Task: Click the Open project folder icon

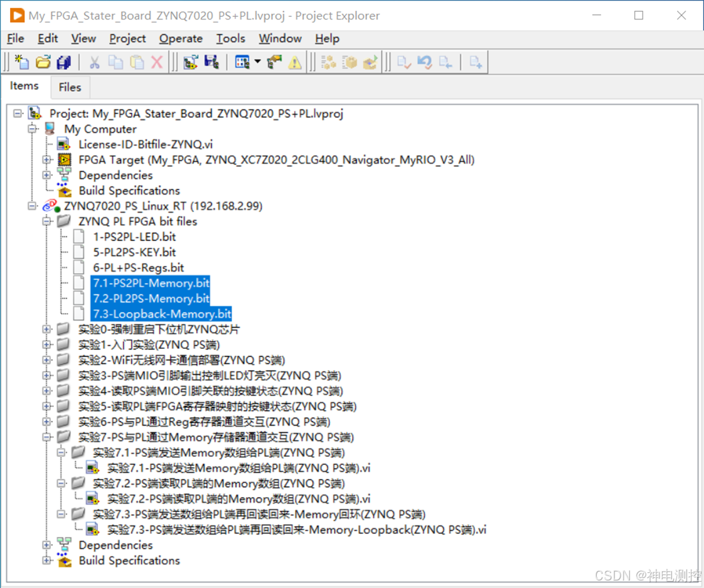Action: pyautogui.click(x=43, y=62)
